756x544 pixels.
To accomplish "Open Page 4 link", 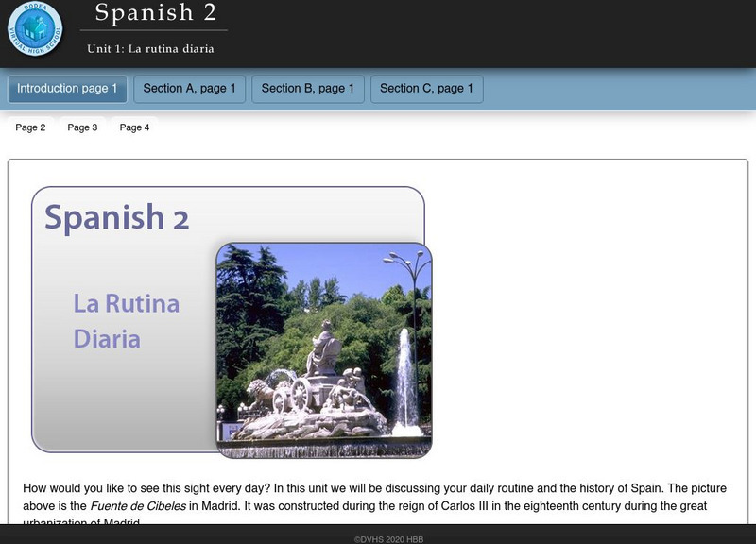I will [134, 127].
